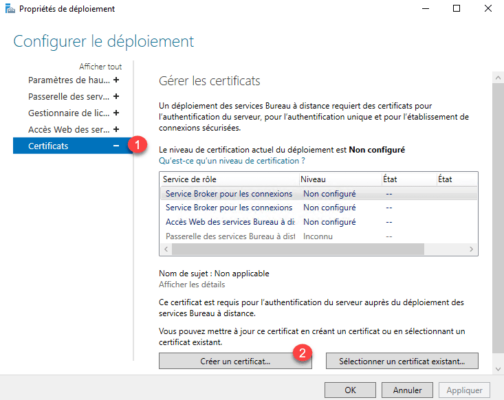504x400 pixels.
Task: Expand the Accès Web des ser... plus sign
Action: 116,129
